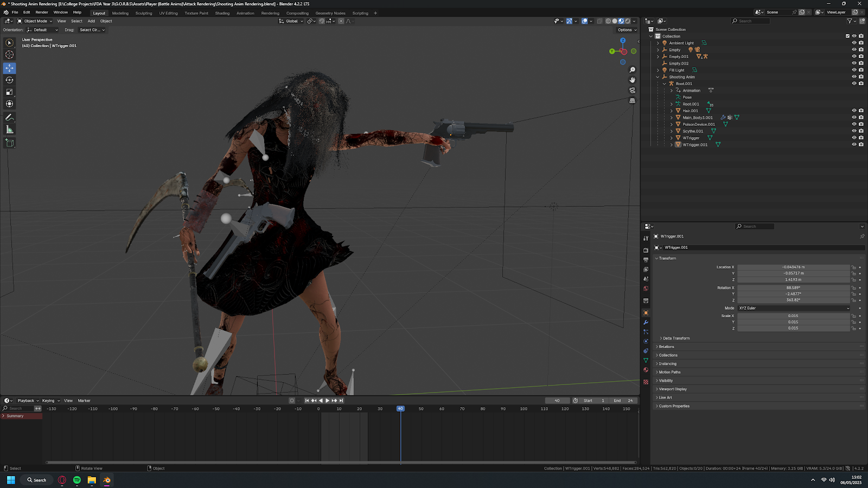The height and width of the screenshot is (488, 868).
Task: Toggle camera view with camera icon
Action: [x=632, y=91]
